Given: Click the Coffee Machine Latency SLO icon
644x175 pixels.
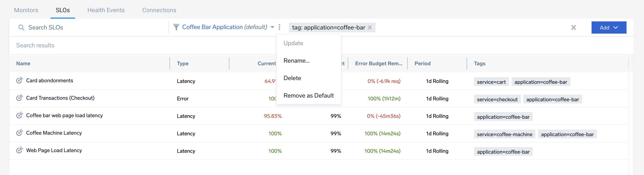Looking at the screenshot, I should click(19, 133).
